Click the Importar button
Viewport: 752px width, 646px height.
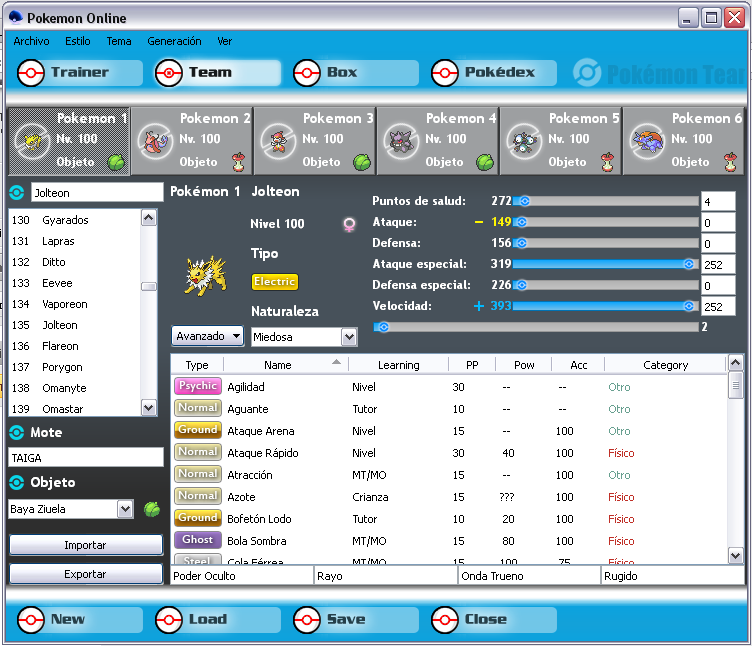pos(86,545)
